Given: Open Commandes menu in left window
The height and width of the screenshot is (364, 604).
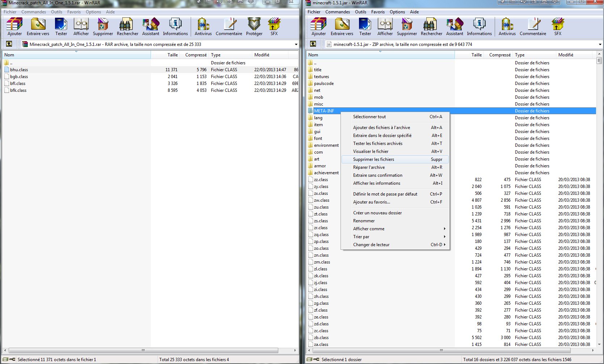Looking at the screenshot, I should pyautogui.click(x=34, y=12).
